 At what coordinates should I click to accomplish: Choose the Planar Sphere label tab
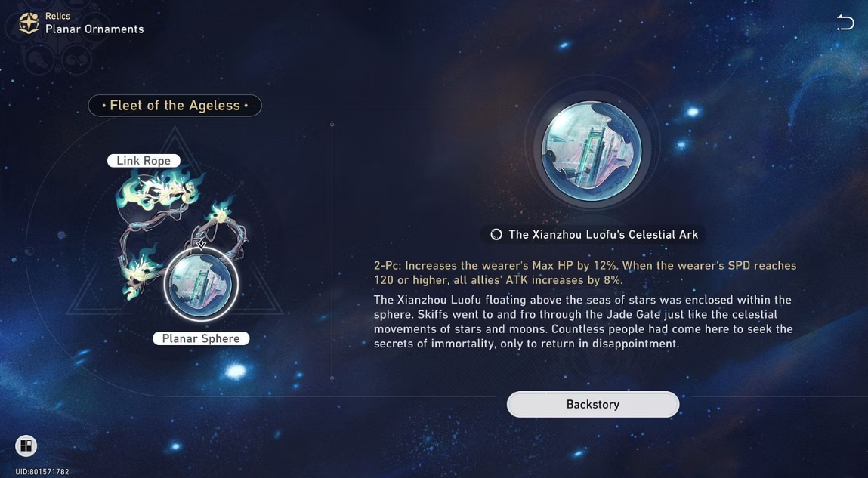coord(201,338)
